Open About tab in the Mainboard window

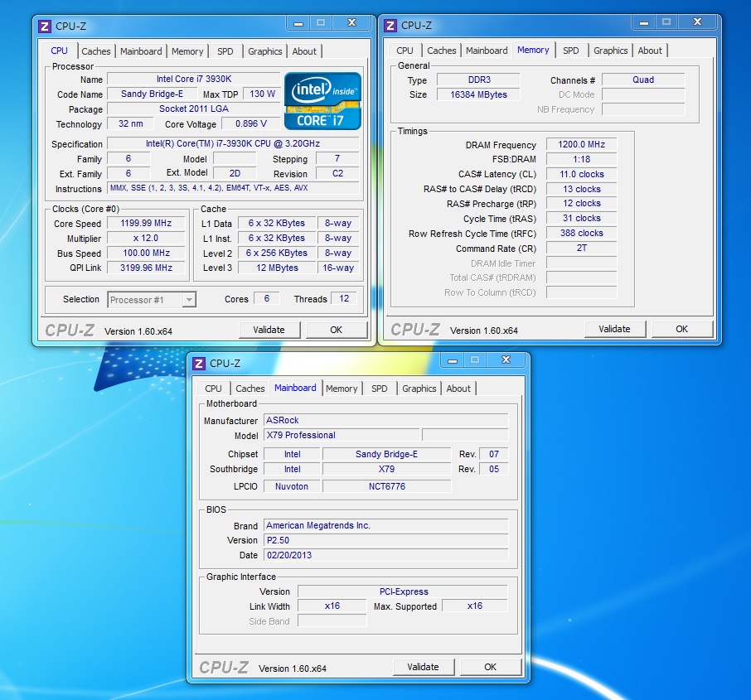point(458,389)
